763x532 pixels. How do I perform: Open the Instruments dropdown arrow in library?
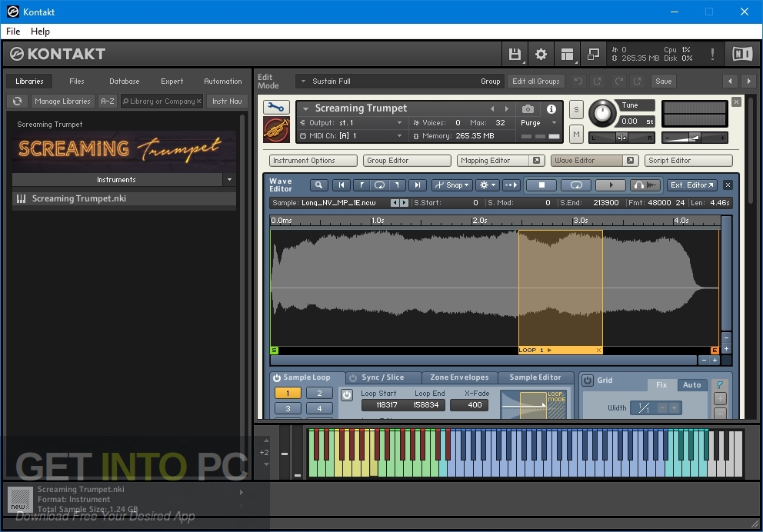coord(229,180)
